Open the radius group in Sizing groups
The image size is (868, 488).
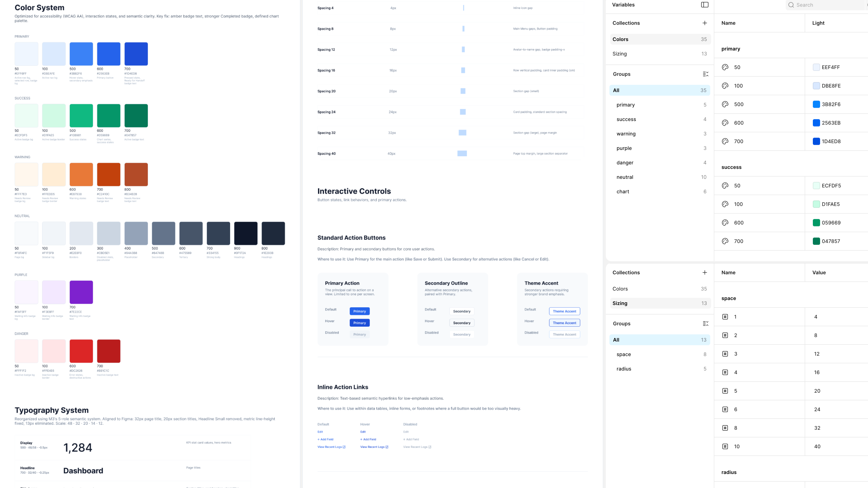point(660,369)
